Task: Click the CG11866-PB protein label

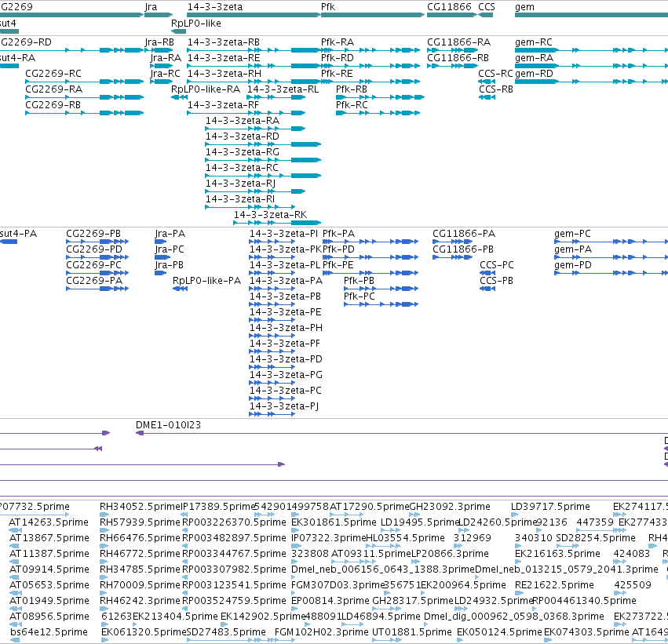Action: coord(463,249)
